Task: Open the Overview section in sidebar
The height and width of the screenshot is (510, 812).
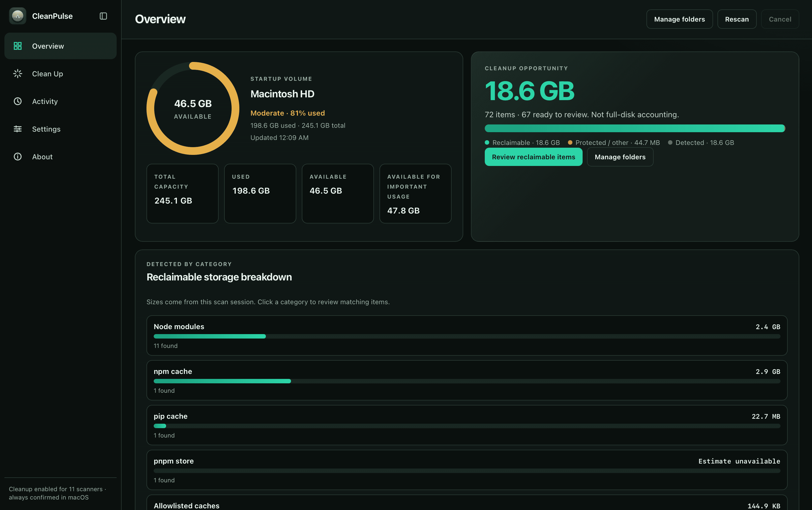Action: (60, 46)
